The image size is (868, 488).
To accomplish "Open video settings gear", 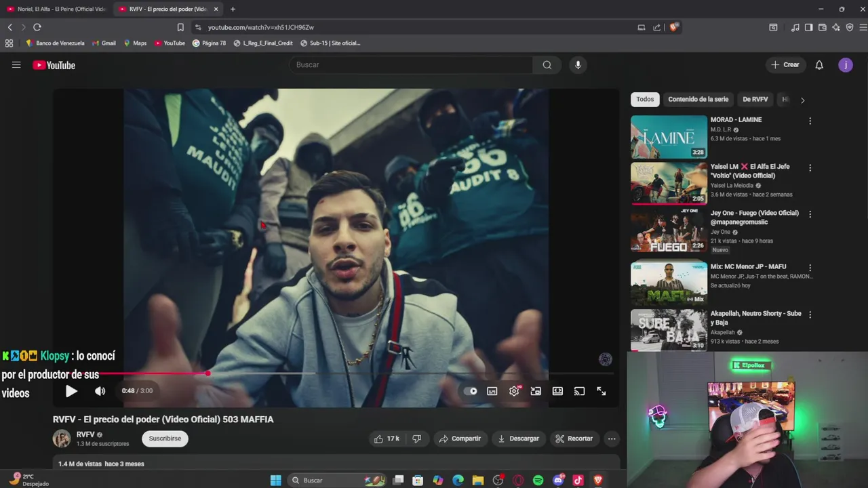I will [514, 391].
